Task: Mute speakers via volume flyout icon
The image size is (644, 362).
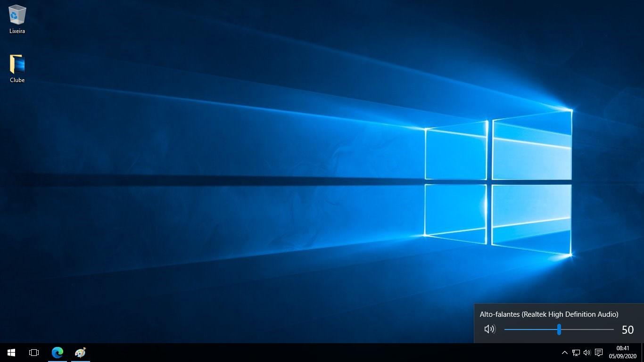Action: (x=490, y=329)
